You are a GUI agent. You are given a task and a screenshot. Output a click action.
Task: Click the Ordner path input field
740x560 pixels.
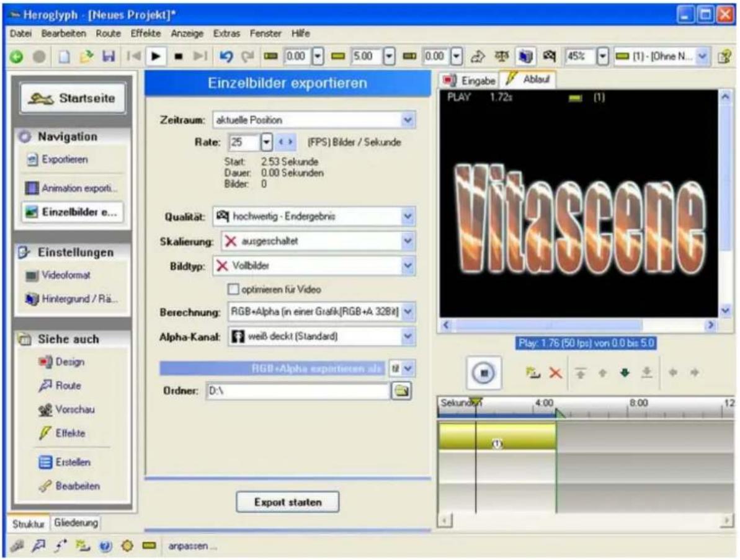pyautogui.click(x=297, y=391)
